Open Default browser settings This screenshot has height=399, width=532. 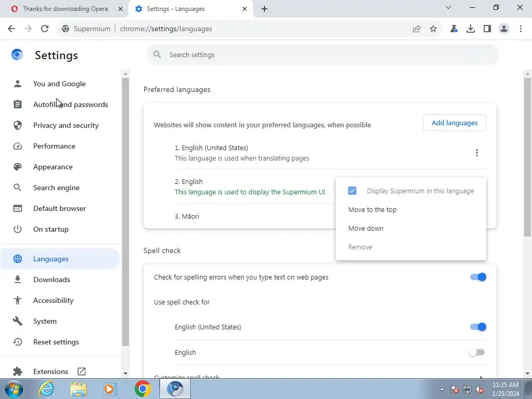(59, 208)
